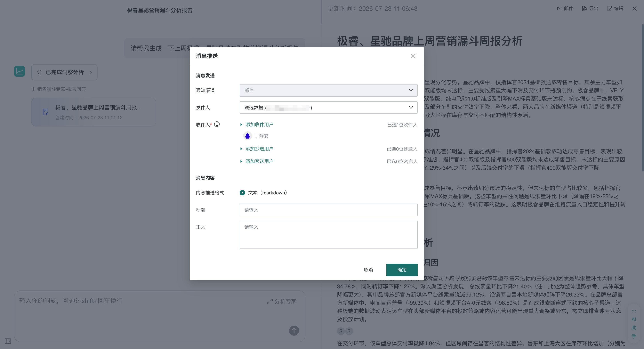This screenshot has width=644, height=349.
Task: Expand 添加抄送用户
Action: [257, 149]
